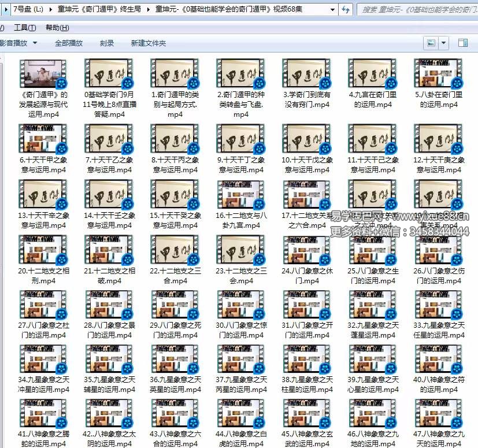
Task: Select the 10.十天干戊之象意与运用.mp4 icon
Action: click(x=306, y=139)
